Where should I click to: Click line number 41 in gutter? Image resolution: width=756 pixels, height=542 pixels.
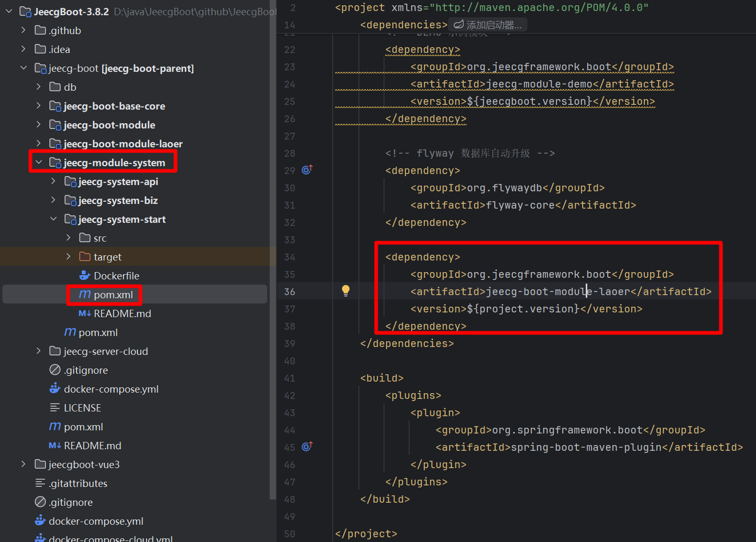click(290, 378)
